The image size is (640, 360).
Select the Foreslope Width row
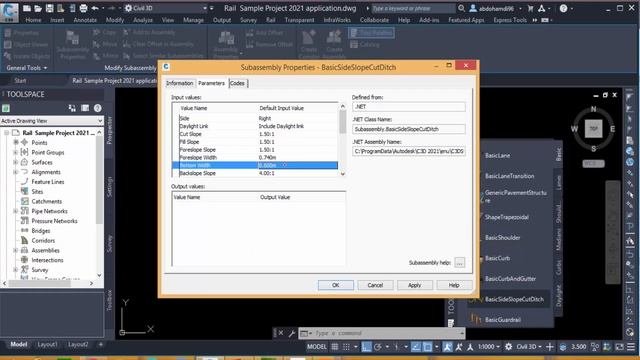point(255,158)
